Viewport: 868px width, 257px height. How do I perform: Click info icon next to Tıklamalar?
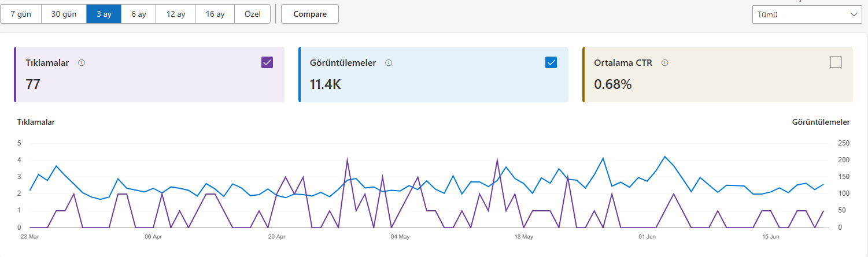coord(82,63)
